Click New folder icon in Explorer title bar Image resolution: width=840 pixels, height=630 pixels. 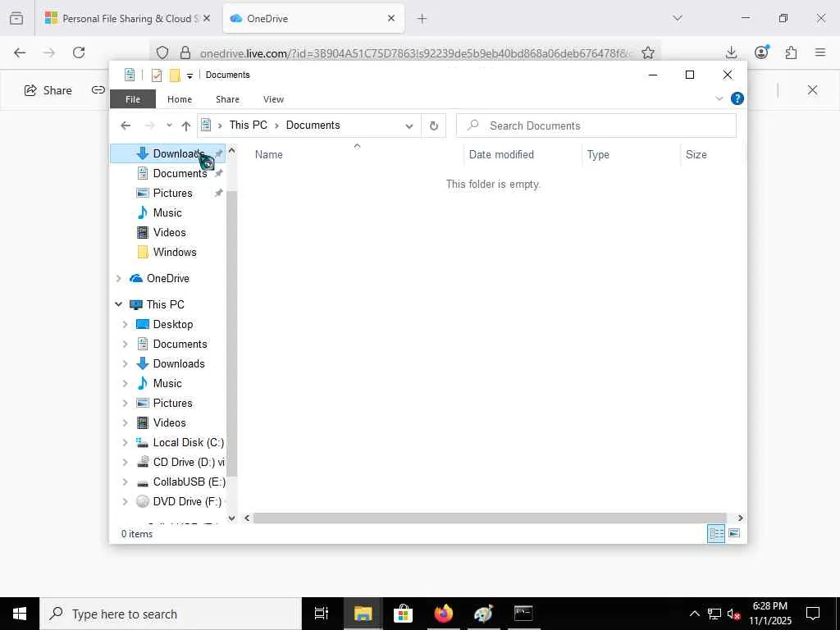[175, 75]
